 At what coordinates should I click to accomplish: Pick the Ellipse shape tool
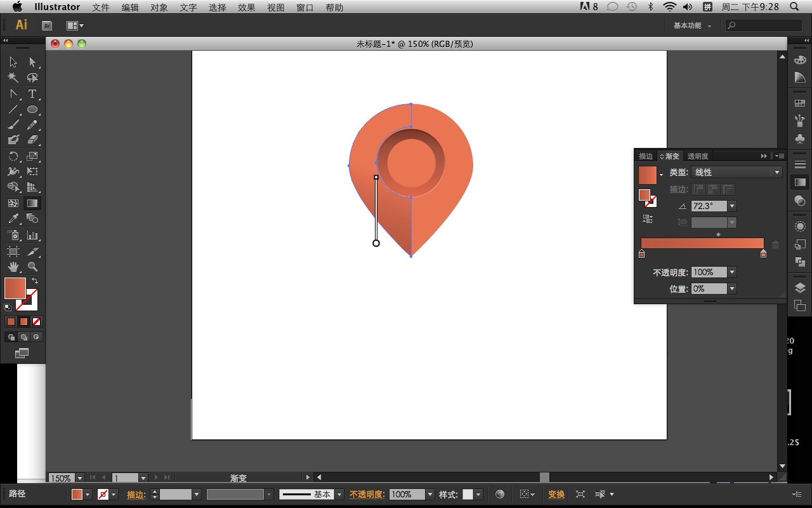point(32,110)
